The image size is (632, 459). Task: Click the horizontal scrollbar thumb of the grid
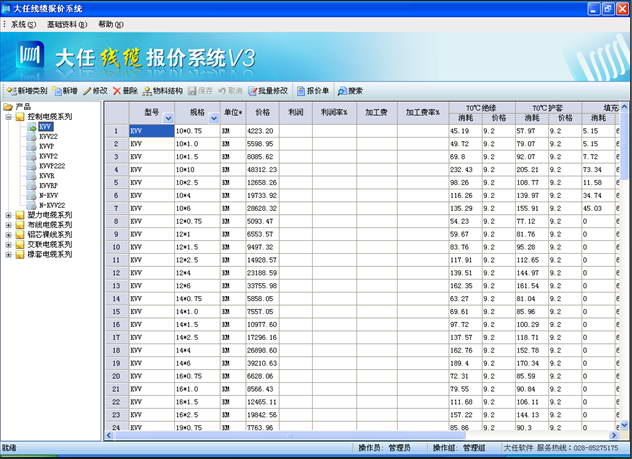(x=290, y=436)
